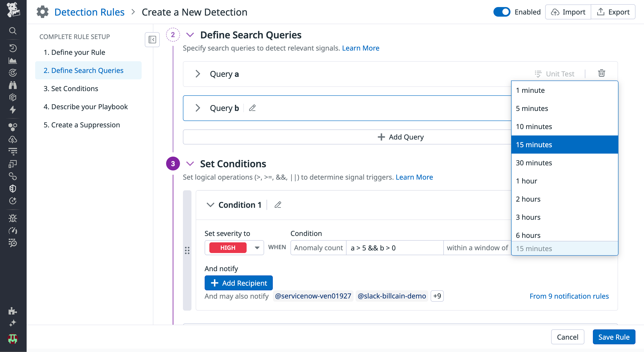Click the collapse sidebar panel toggle
The width and height of the screenshot is (644, 352).
pyautogui.click(x=152, y=39)
